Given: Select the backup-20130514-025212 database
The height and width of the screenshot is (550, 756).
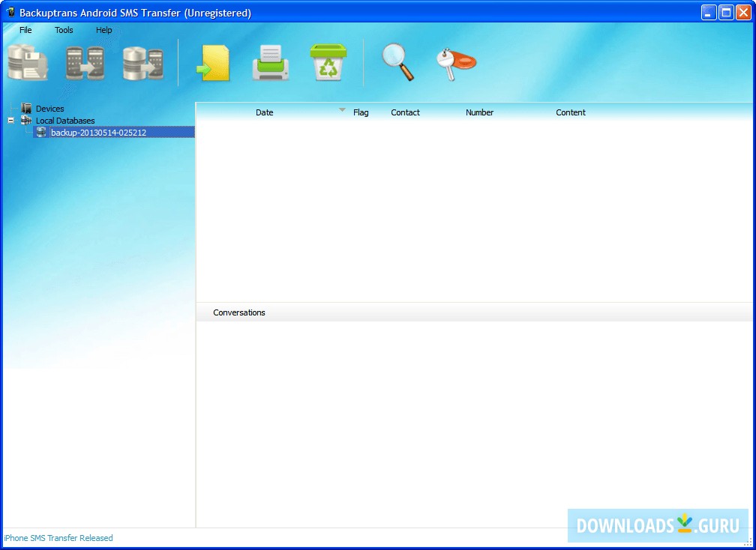Looking at the screenshot, I should coord(100,132).
